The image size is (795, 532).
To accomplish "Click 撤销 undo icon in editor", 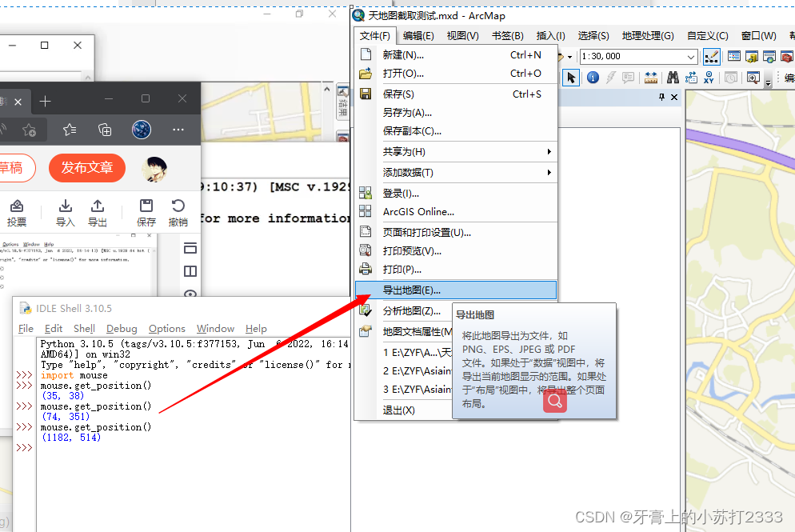I will point(178,213).
